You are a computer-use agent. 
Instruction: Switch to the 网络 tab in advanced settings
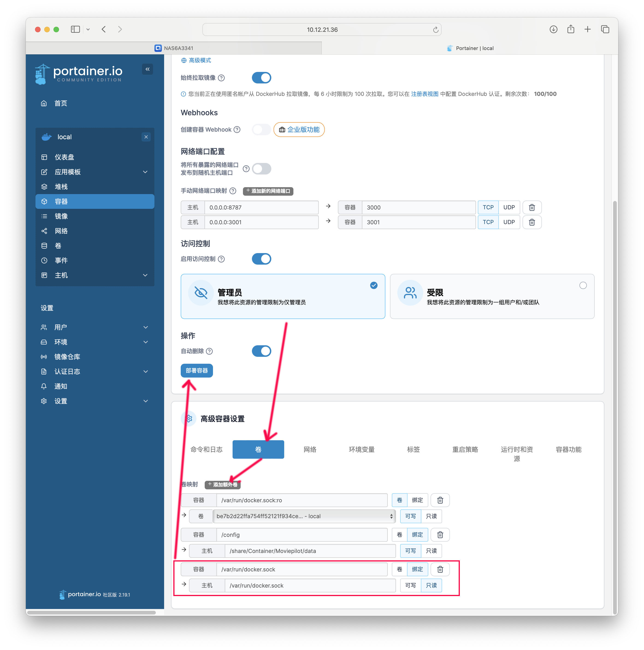[x=310, y=449]
